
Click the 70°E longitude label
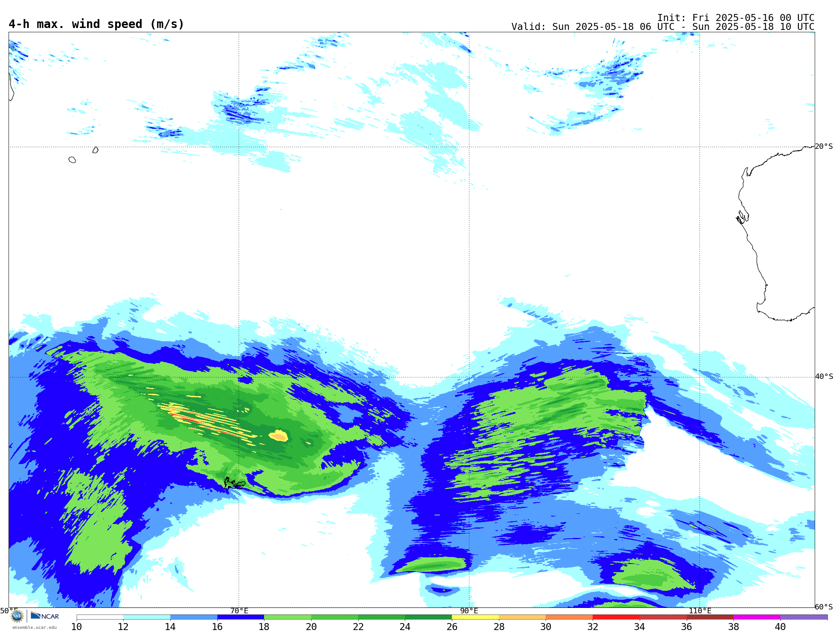(239, 611)
